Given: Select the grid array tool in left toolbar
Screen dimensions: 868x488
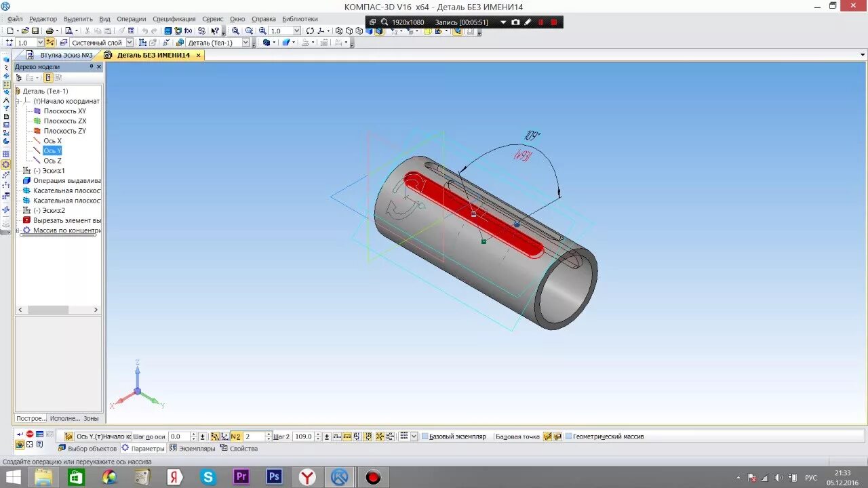Looking at the screenshot, I should point(5,155).
